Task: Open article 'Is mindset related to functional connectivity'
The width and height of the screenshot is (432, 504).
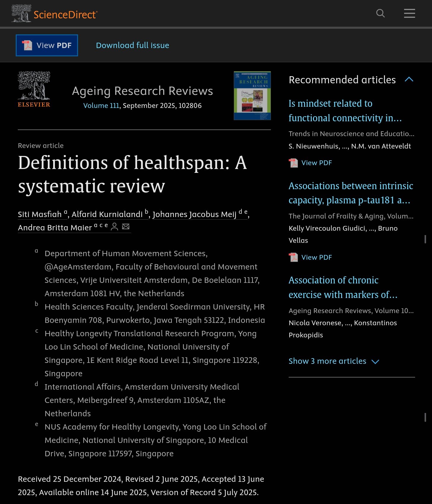Action: [345, 111]
